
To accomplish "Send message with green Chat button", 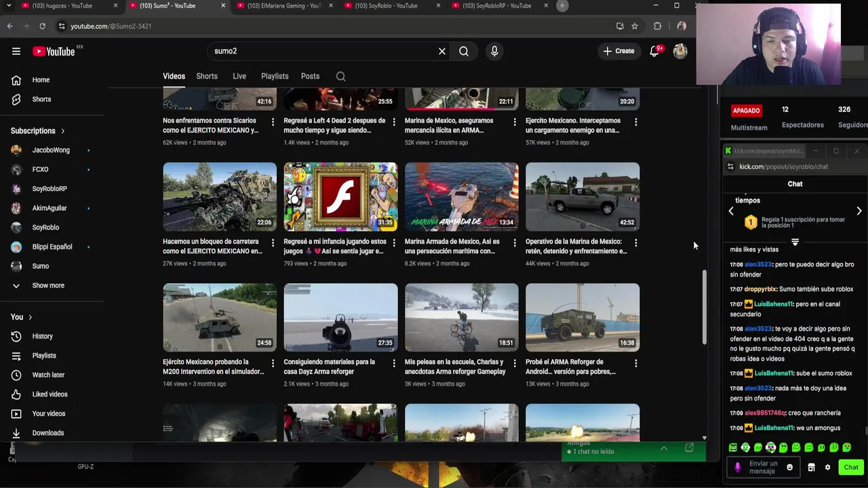I will 851,467.
